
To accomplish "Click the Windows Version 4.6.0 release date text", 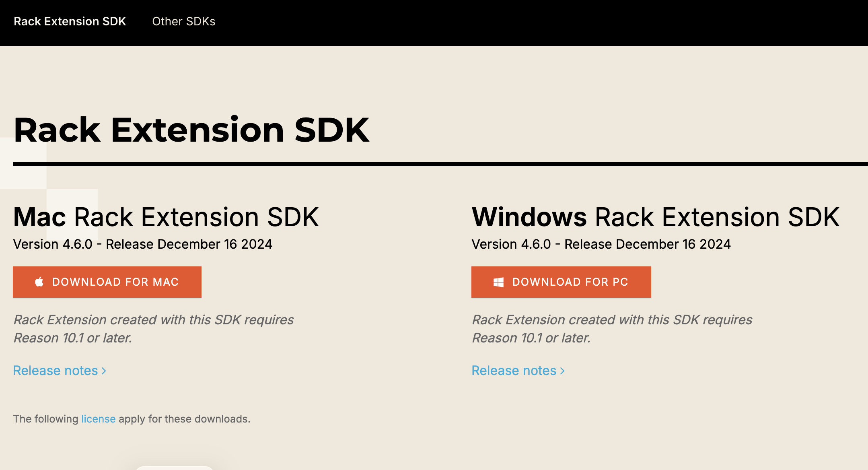I will 601,244.
